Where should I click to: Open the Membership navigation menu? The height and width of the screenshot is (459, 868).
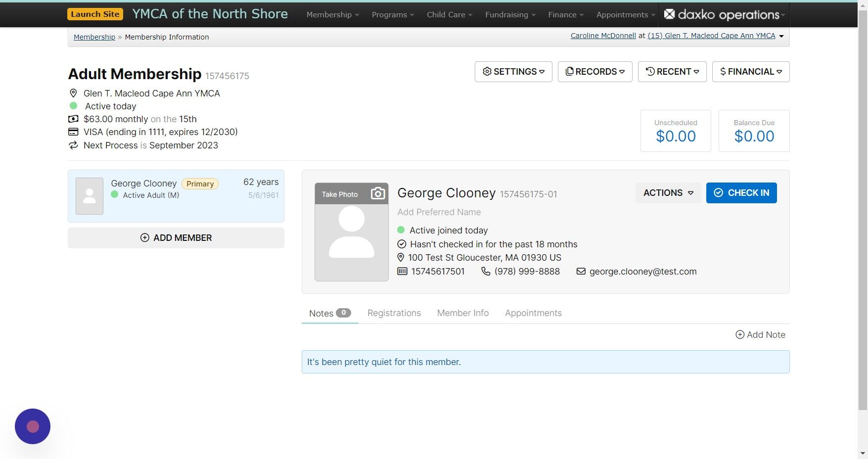tap(333, 15)
